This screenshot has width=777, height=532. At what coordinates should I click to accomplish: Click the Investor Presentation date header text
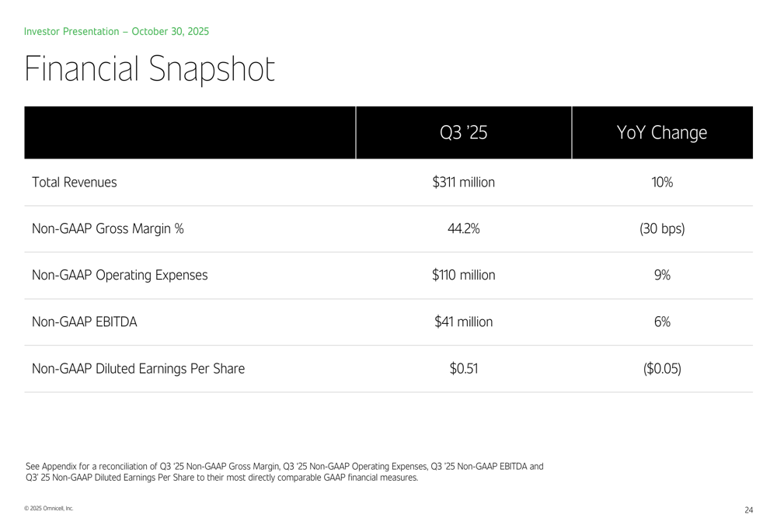pyautogui.click(x=117, y=32)
